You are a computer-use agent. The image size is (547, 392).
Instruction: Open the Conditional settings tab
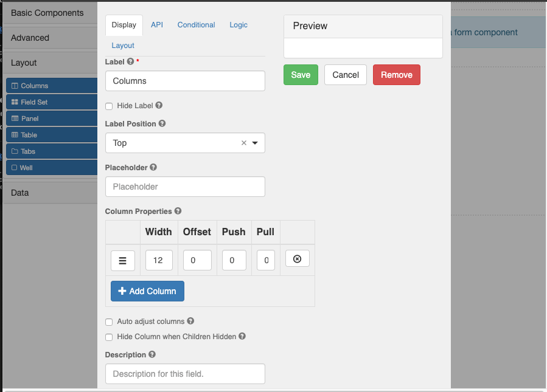tap(196, 25)
